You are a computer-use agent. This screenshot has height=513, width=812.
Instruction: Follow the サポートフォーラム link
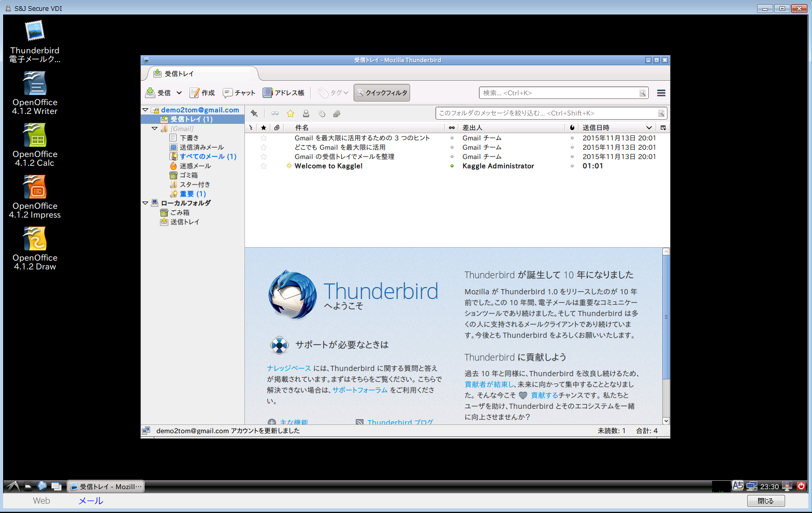(360, 390)
